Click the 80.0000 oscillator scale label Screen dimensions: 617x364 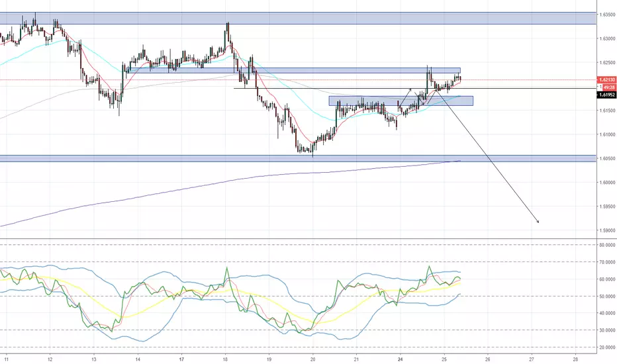pyautogui.click(x=607, y=245)
